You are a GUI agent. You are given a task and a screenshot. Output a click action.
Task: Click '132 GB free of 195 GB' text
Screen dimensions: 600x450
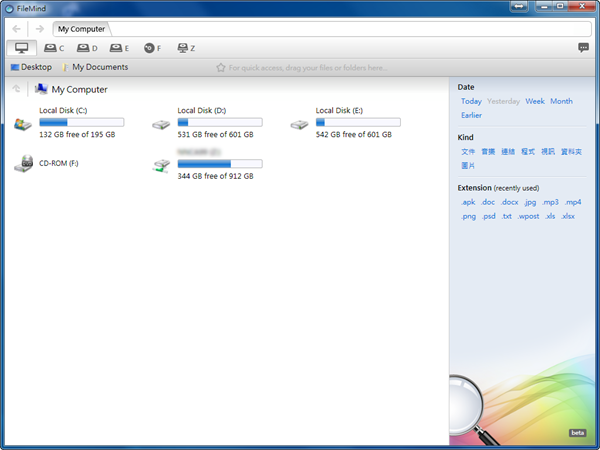click(77, 135)
